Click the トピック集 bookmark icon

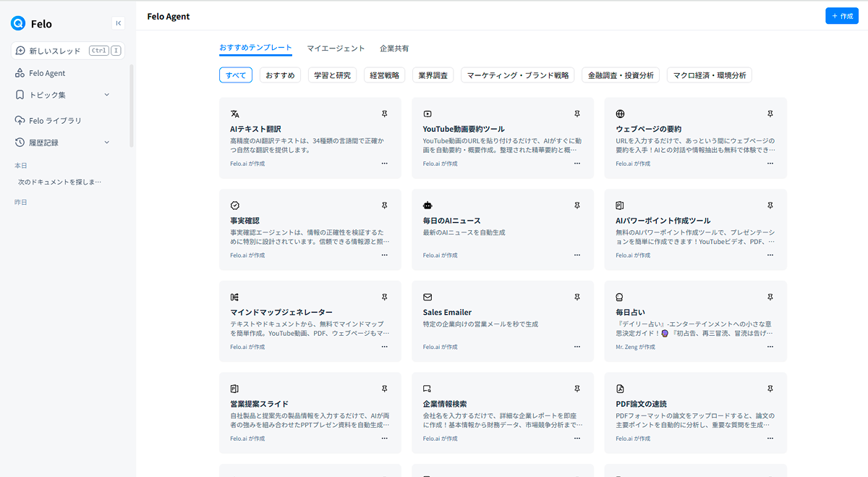20,95
